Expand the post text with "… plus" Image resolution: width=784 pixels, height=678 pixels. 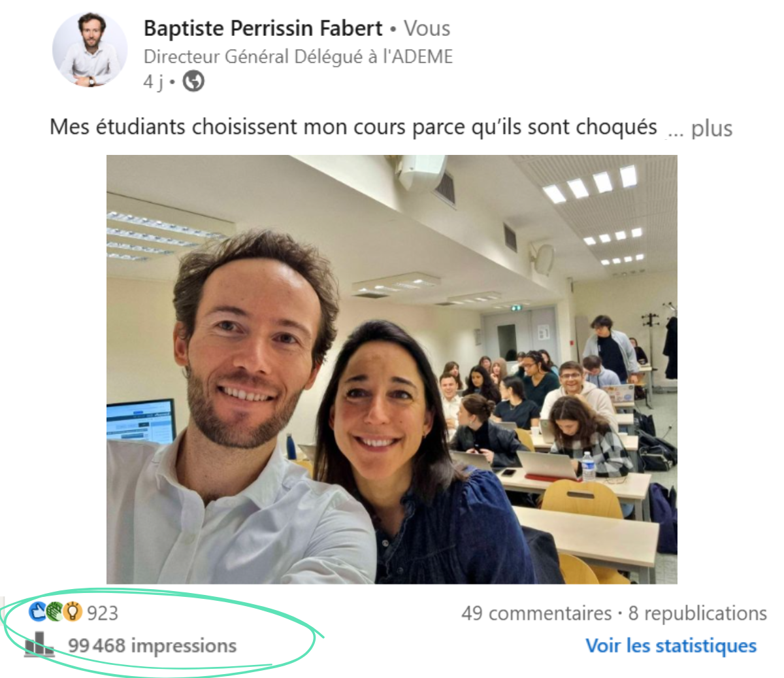[700, 129]
